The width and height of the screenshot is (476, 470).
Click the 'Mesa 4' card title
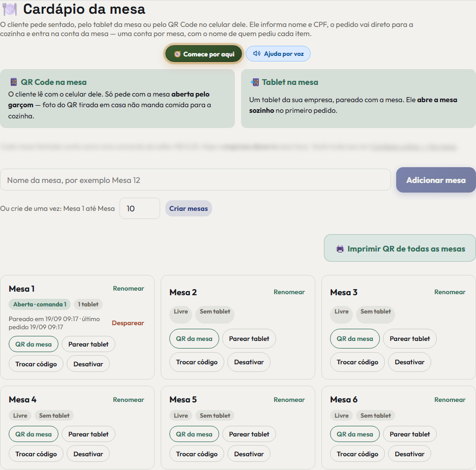pos(22,400)
